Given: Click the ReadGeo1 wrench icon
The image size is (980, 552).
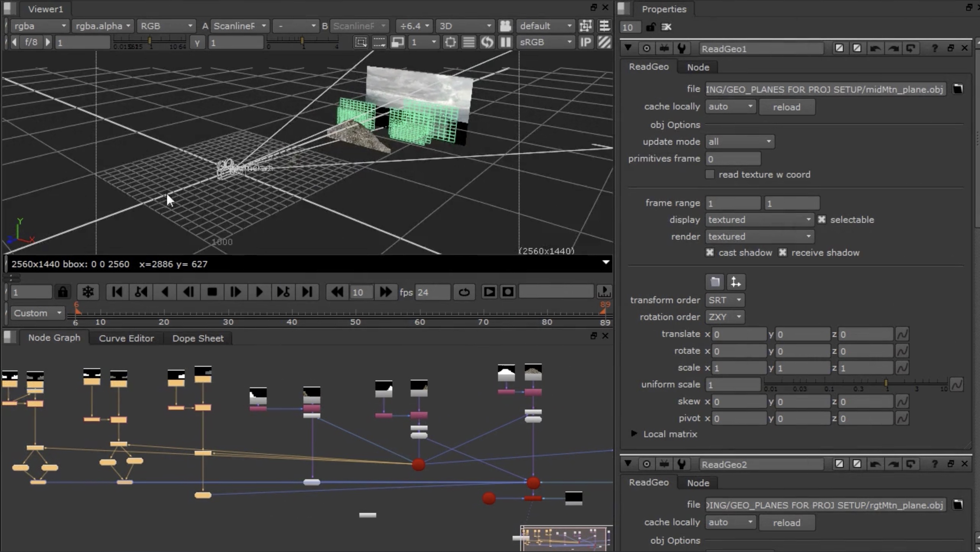Looking at the screenshot, I should click(682, 48).
